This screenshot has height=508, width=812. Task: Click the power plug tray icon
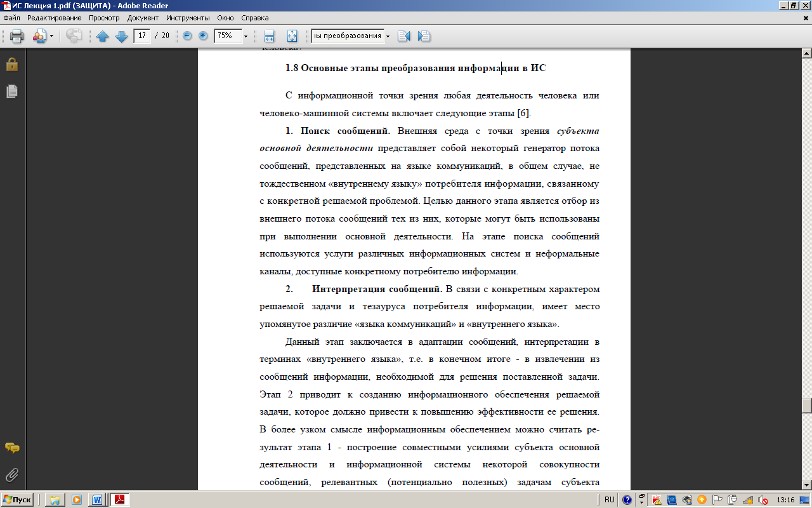(733, 500)
